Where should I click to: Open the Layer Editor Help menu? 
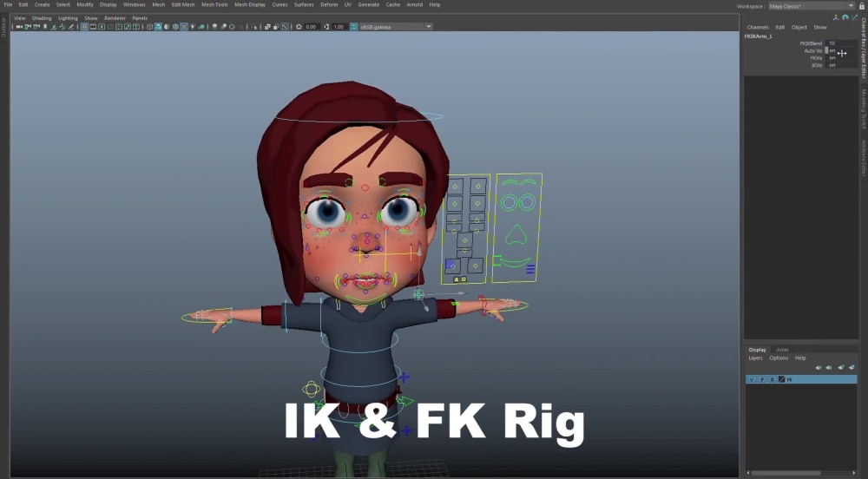coord(800,358)
